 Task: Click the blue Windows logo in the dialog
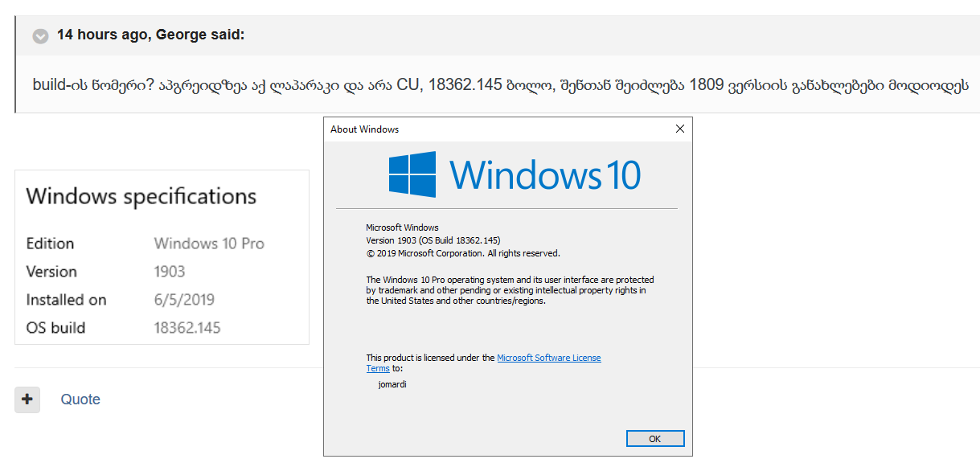[x=412, y=174]
